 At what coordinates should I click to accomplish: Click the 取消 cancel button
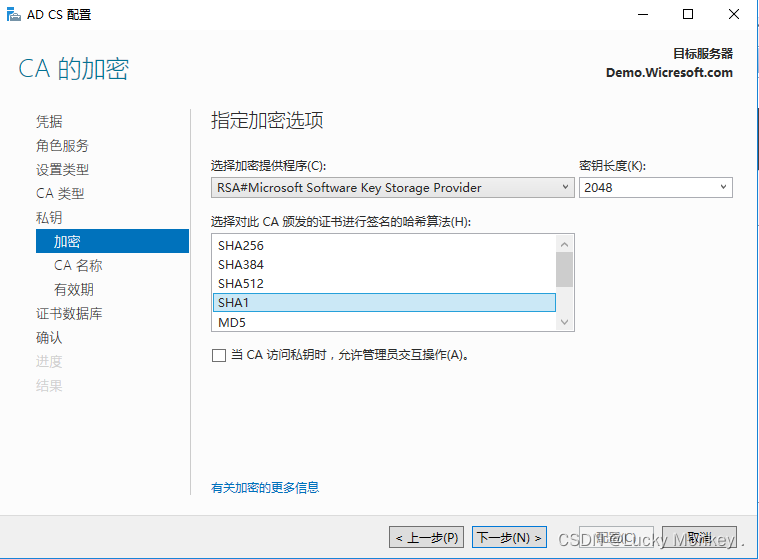699,537
